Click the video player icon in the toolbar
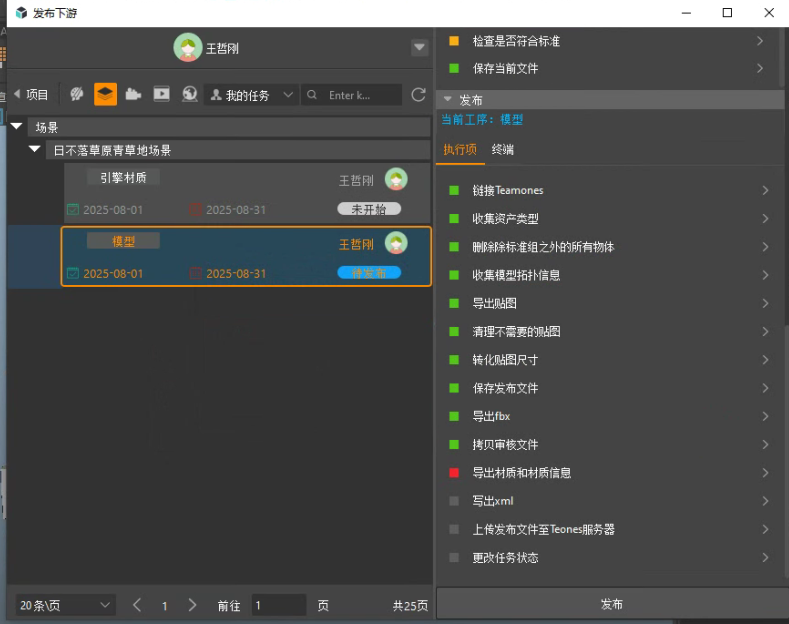The width and height of the screenshot is (789, 624). (161, 94)
